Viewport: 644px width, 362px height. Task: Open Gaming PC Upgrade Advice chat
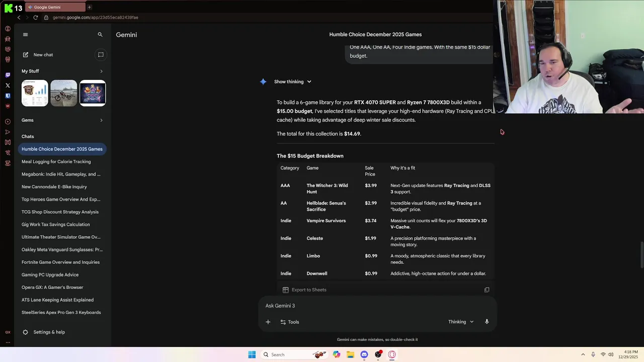pyautogui.click(x=62, y=275)
